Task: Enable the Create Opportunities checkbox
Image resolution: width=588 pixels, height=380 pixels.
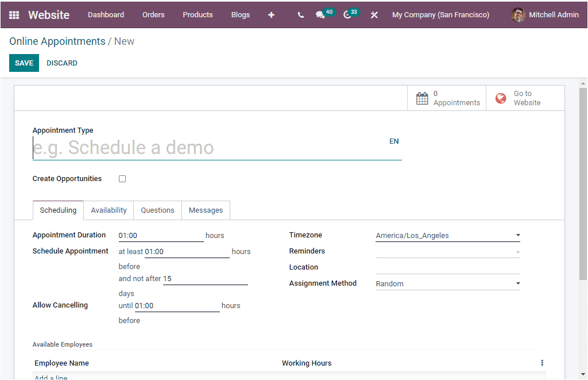Action: [x=122, y=179]
